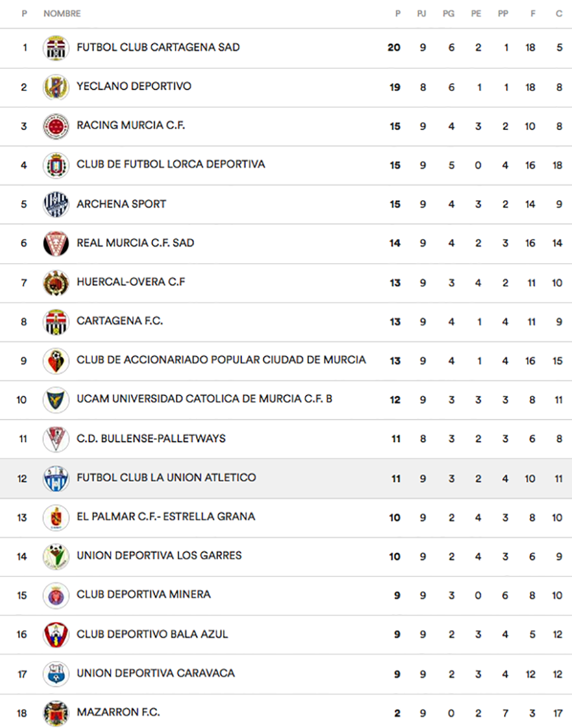Screen dimensions: 572x728
Task: Open Club Deportiva Minera team name
Action: pyautogui.click(x=144, y=595)
